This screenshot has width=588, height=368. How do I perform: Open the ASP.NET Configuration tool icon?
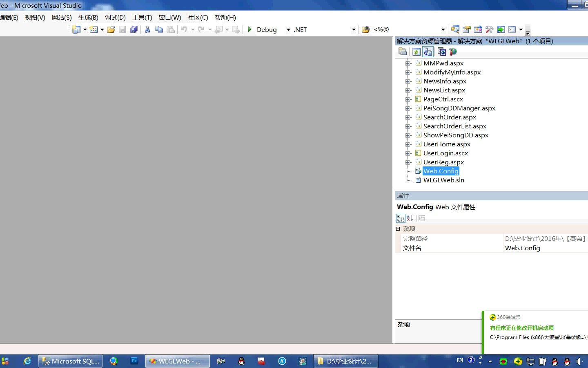(x=453, y=52)
